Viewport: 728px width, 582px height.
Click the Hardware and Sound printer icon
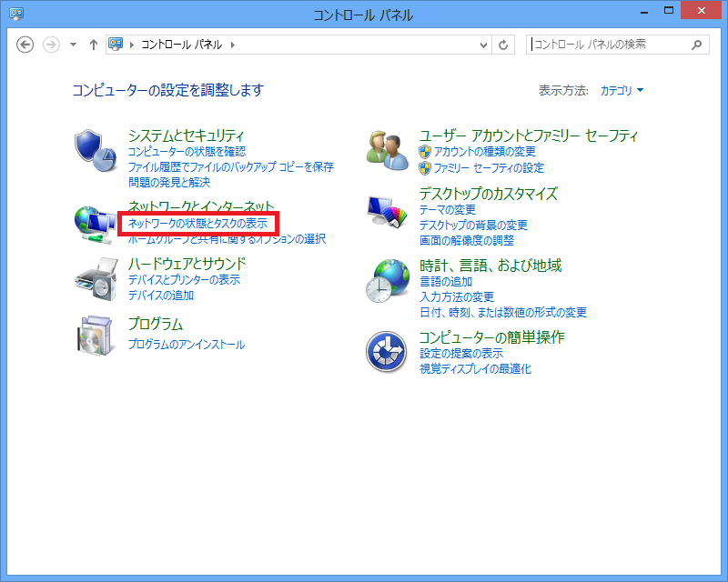tap(96, 279)
